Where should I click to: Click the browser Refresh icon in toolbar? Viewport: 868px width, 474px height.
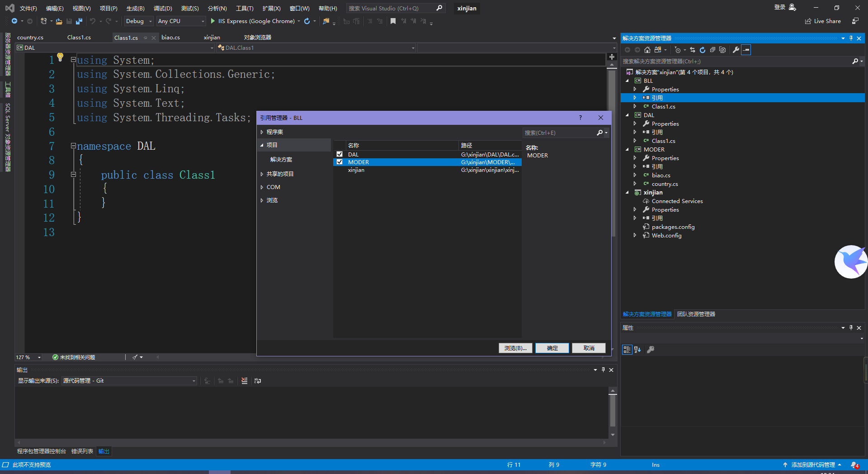(307, 21)
